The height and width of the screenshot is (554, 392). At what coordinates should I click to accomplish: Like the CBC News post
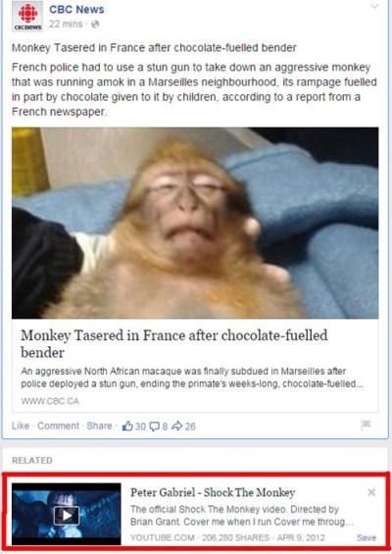(x=21, y=426)
